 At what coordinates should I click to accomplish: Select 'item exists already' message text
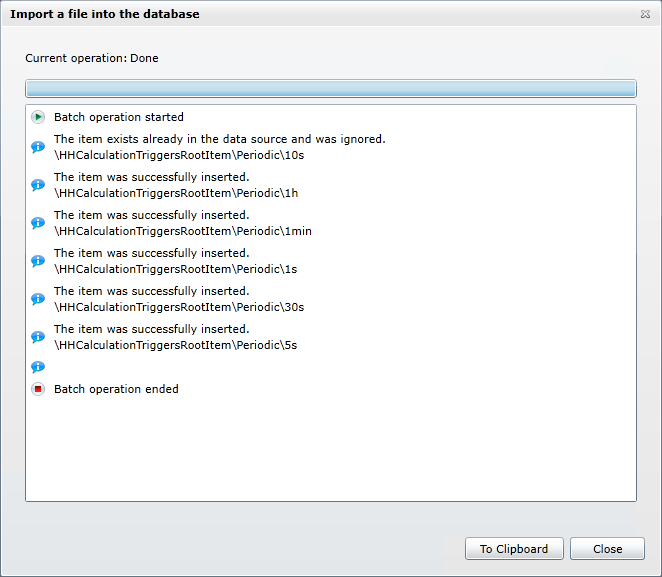click(x=219, y=139)
